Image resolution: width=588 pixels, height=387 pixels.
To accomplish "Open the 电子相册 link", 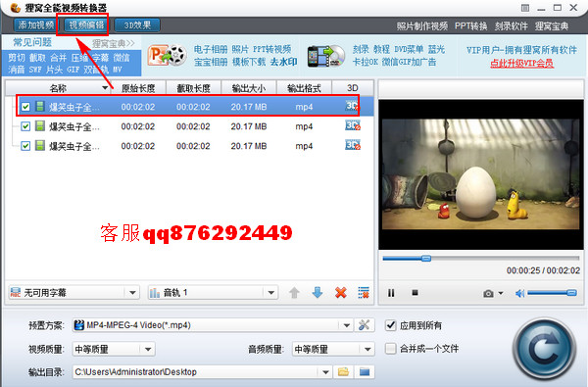I will [211, 49].
